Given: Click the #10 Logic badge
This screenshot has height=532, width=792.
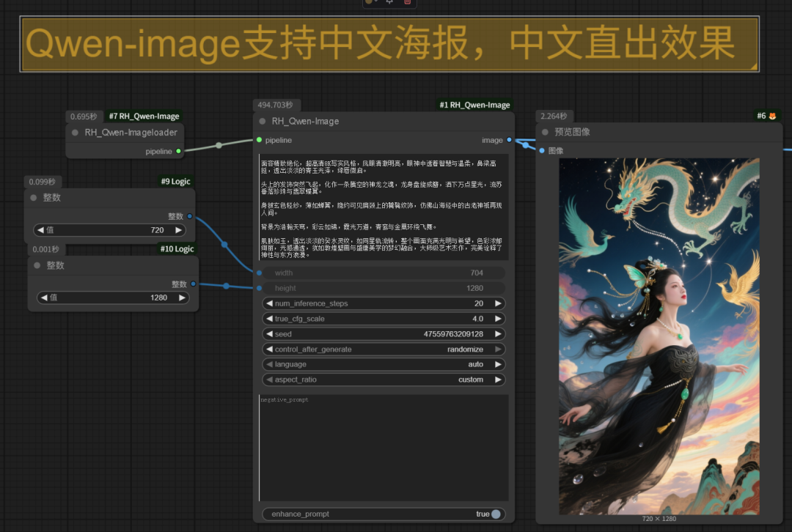Looking at the screenshot, I should click(x=177, y=249).
